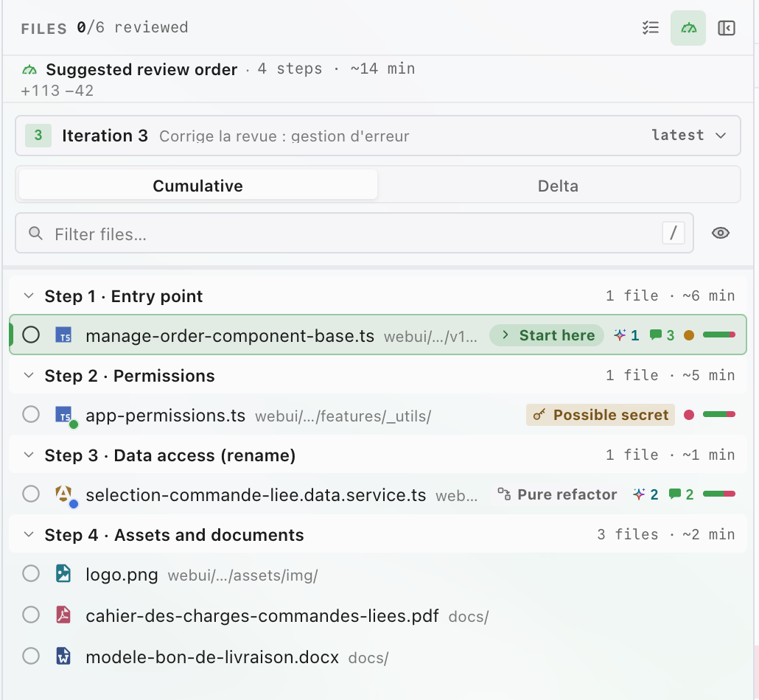Click the '3 files · ~2 min' text

pyautogui.click(x=666, y=534)
